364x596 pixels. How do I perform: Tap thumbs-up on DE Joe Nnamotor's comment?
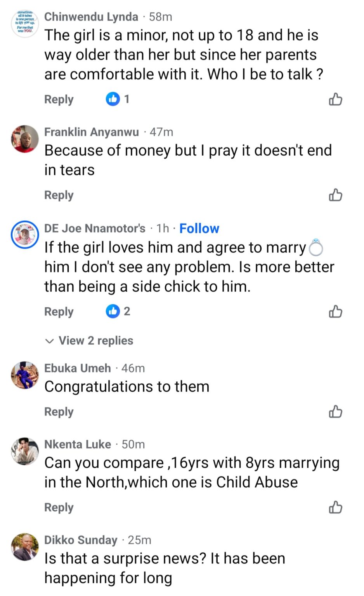click(x=336, y=311)
